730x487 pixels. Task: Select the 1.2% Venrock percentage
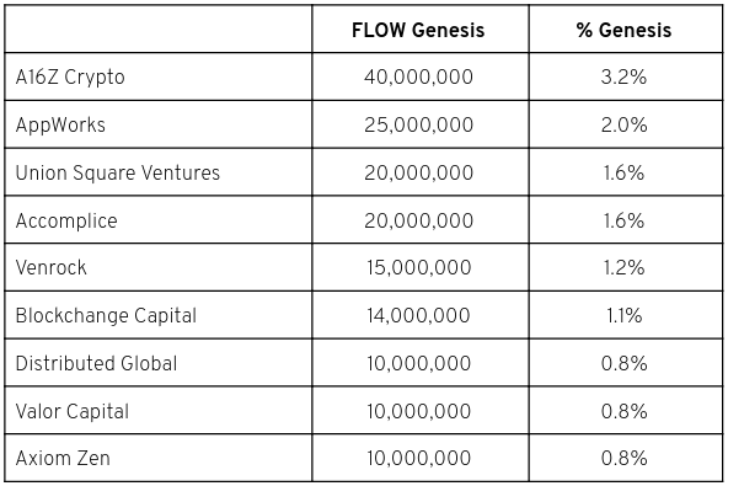(624, 269)
